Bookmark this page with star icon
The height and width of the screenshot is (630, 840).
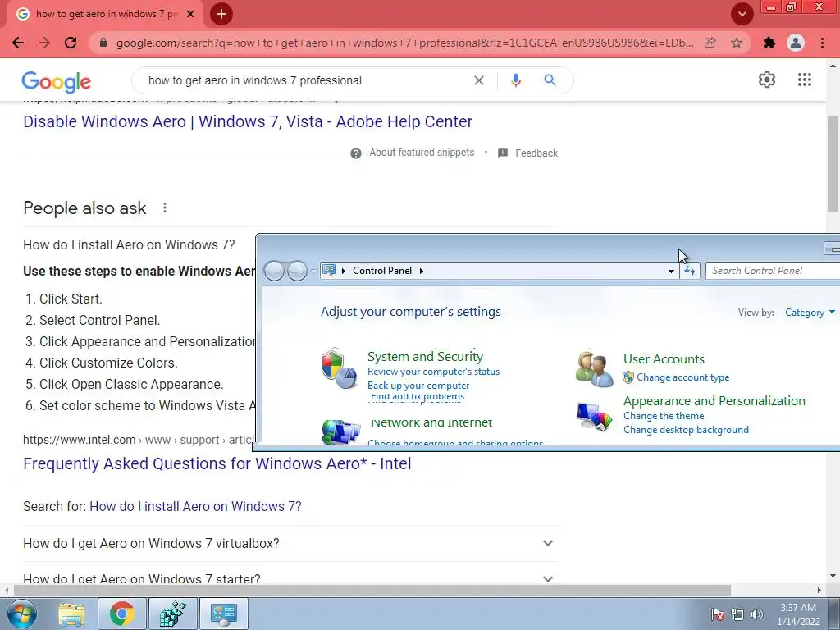click(x=737, y=43)
